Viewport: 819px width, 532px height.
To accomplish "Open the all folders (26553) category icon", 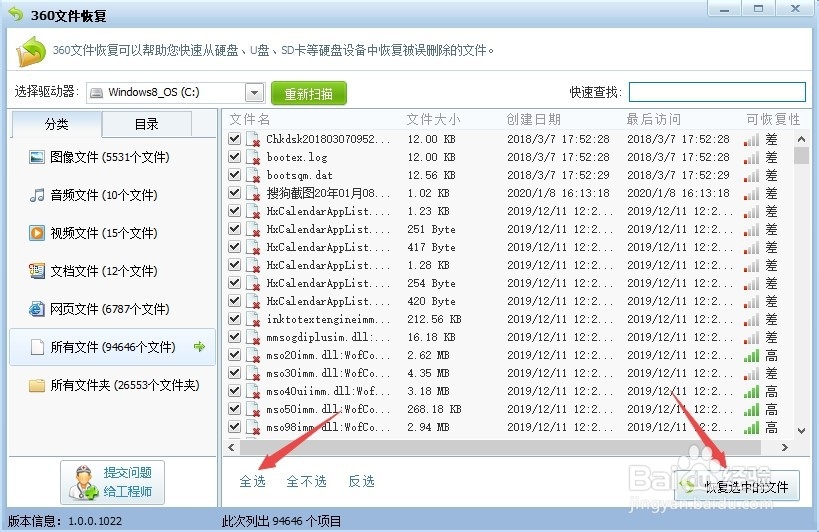I will 37,385.
